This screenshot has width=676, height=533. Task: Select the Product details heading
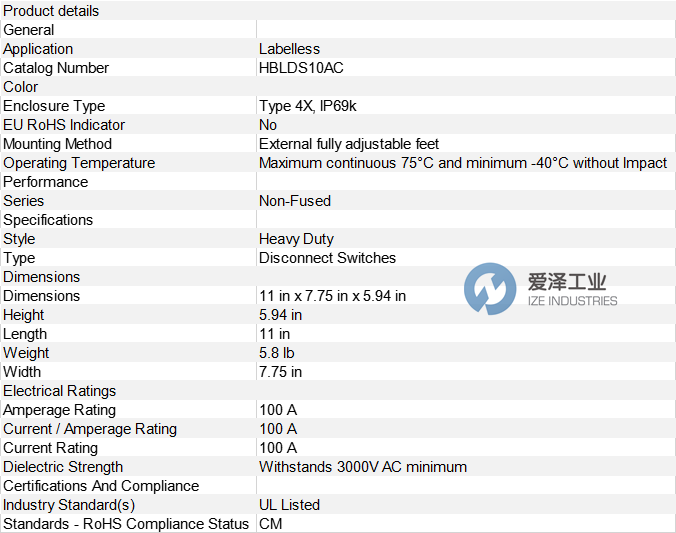[x=51, y=11]
